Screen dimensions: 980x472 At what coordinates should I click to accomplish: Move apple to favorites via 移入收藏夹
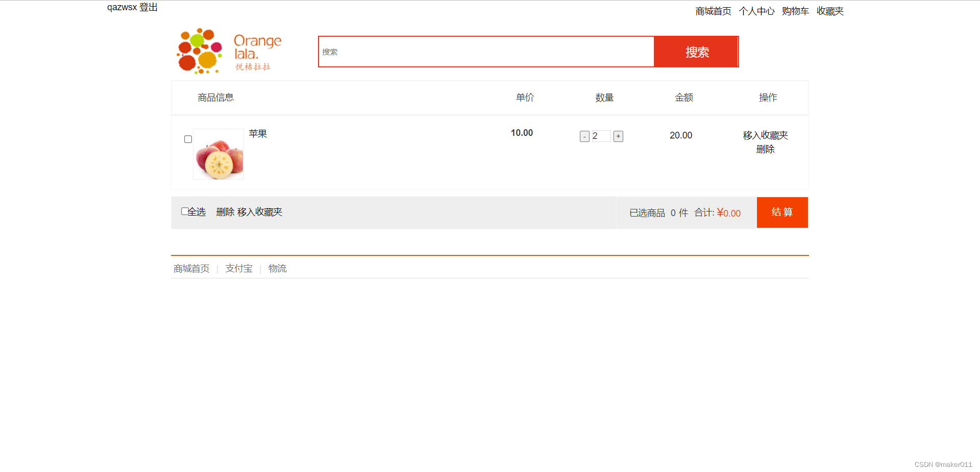(x=765, y=135)
